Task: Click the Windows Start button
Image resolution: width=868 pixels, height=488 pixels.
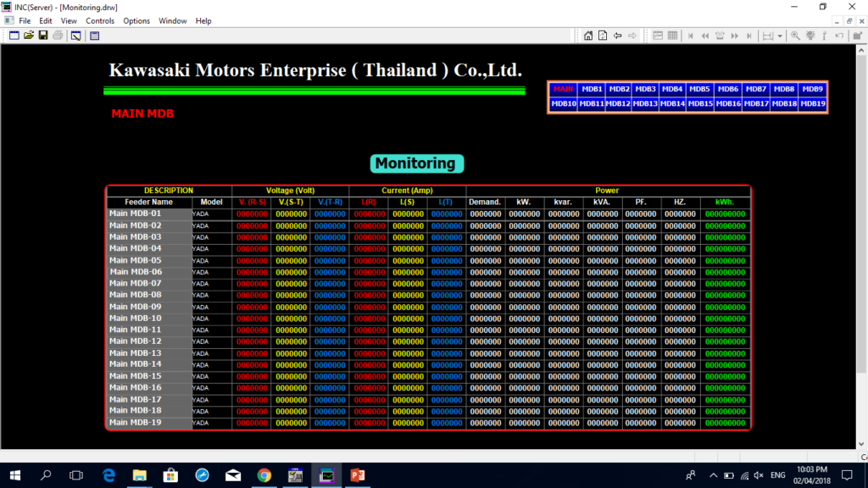Action: [15, 475]
